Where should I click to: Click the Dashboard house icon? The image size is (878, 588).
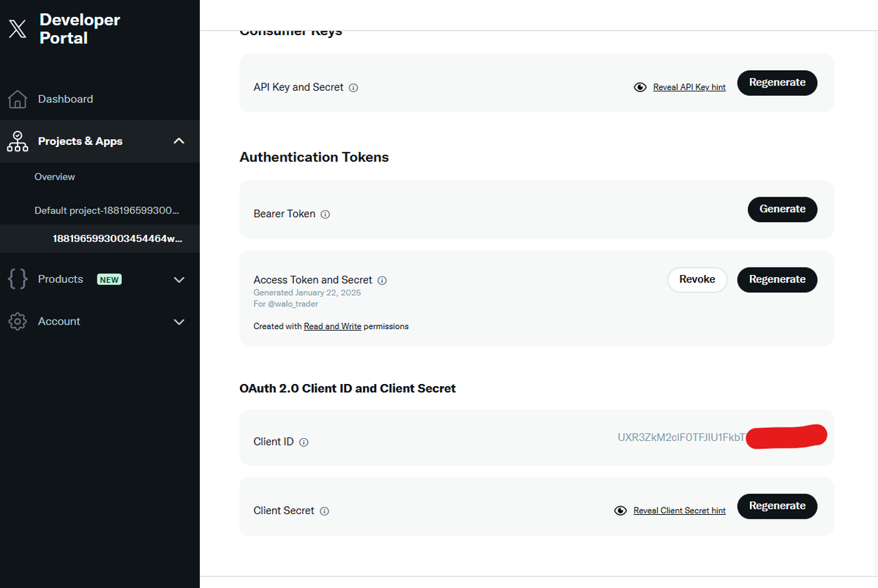17,99
